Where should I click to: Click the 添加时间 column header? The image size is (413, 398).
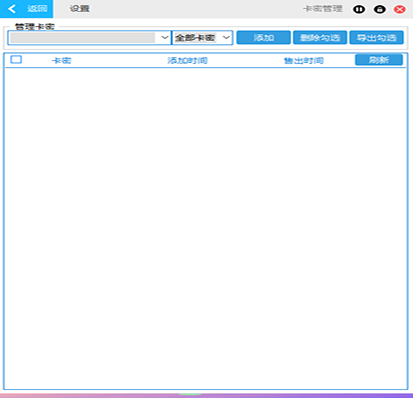point(187,60)
